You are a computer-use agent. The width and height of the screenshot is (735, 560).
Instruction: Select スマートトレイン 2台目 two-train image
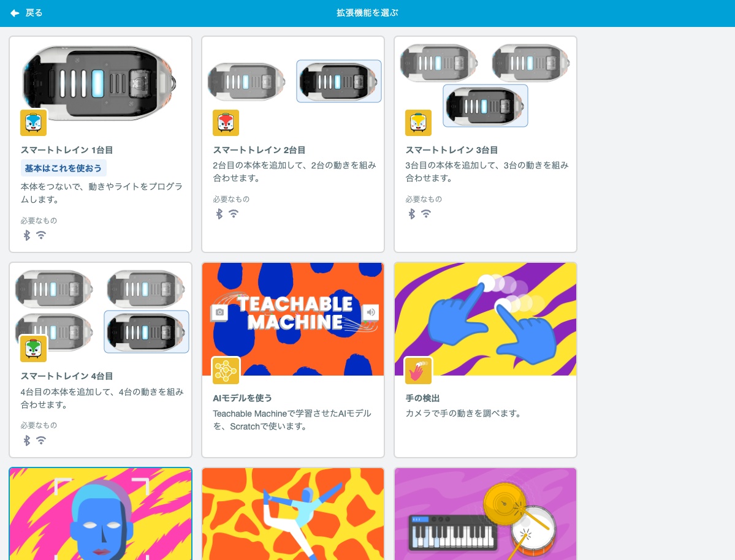[x=294, y=81]
